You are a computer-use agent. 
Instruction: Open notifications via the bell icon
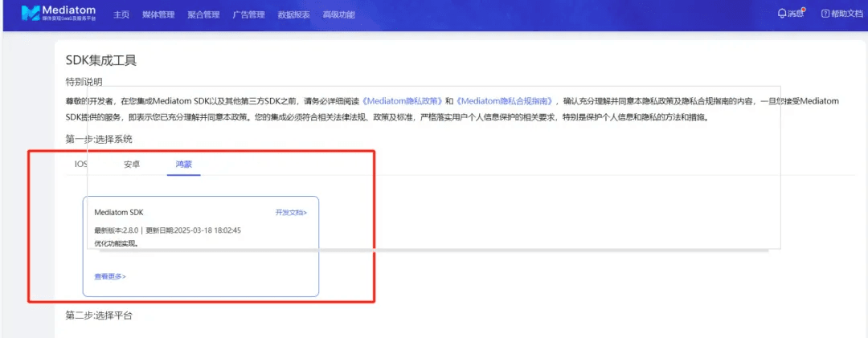coord(782,14)
